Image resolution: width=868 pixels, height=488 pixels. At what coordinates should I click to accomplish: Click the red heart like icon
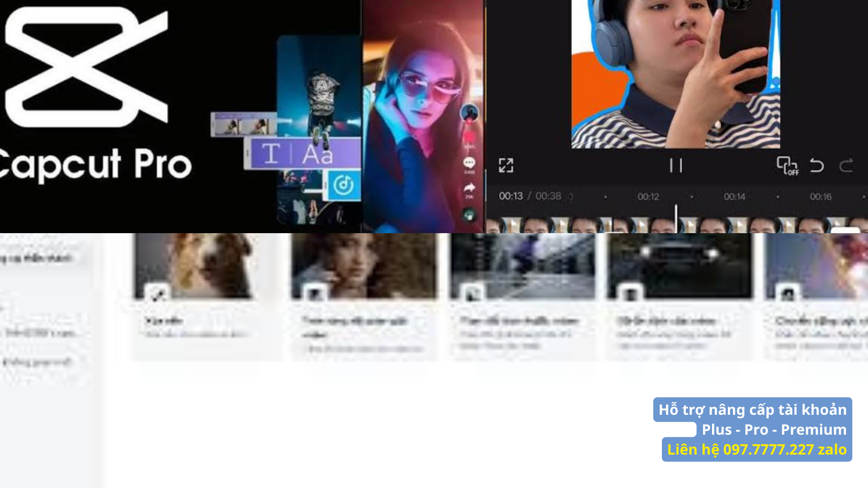click(x=469, y=137)
